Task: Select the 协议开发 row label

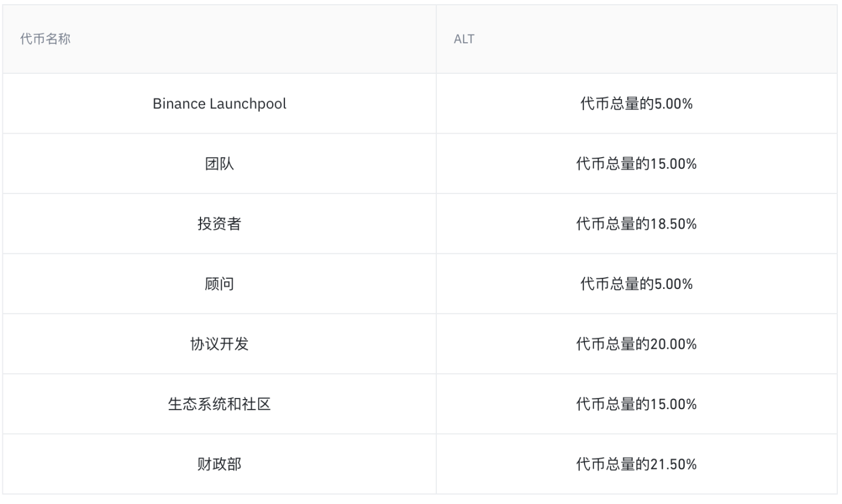Action: [x=219, y=344]
